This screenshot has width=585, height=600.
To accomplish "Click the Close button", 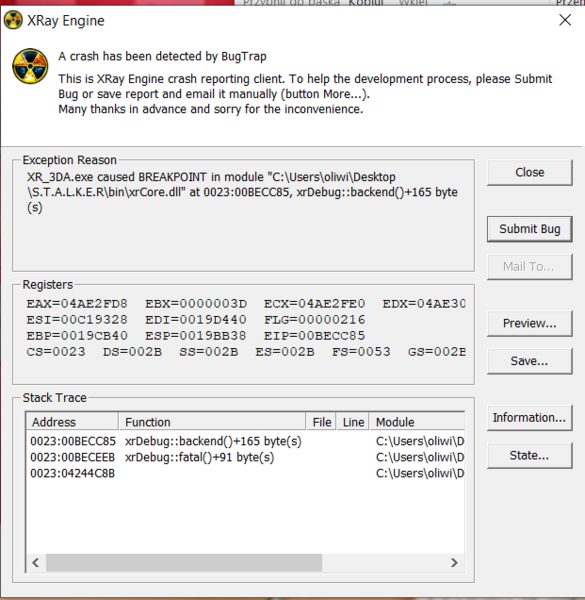I will pyautogui.click(x=530, y=172).
